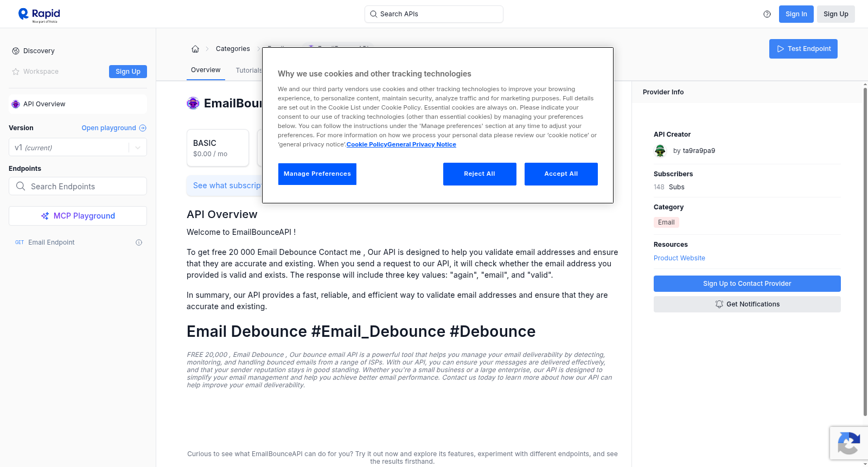The image size is (868, 467).
Task: Click the Discovery compass icon
Action: point(16,51)
